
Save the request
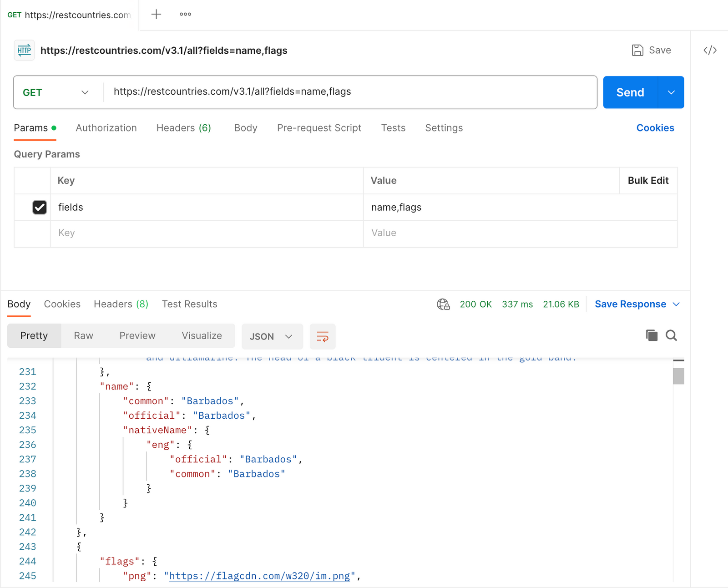click(x=652, y=50)
